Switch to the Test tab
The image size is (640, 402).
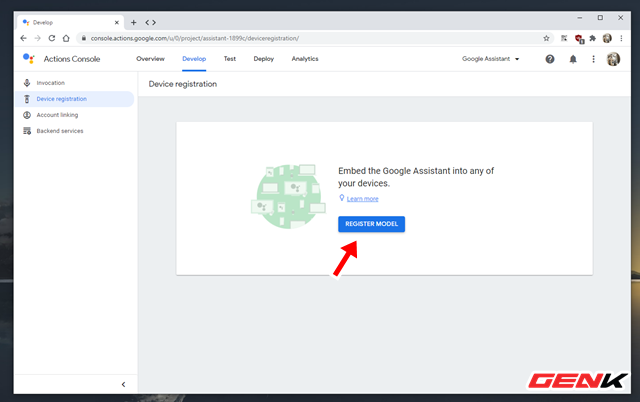(x=230, y=59)
